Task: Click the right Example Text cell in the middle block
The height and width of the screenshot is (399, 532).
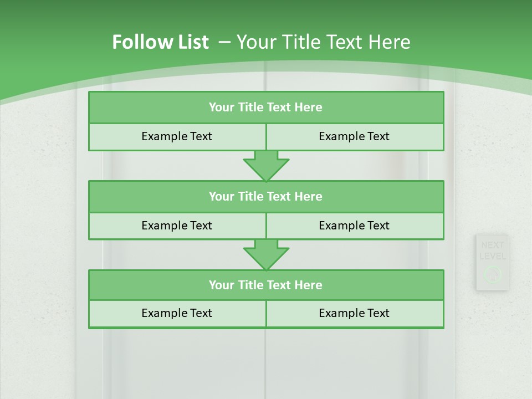Action: coord(354,226)
